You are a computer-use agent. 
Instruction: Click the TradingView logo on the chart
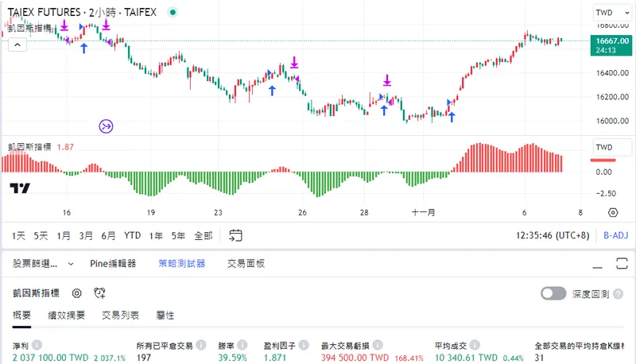tap(20, 188)
